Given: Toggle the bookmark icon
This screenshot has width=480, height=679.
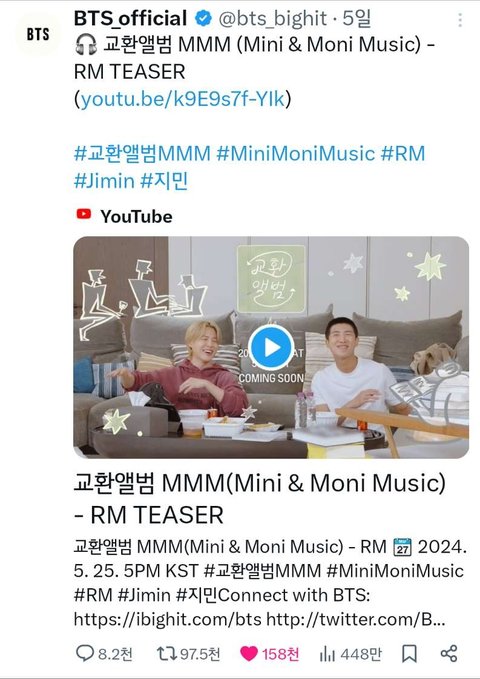Looking at the screenshot, I should (409, 653).
